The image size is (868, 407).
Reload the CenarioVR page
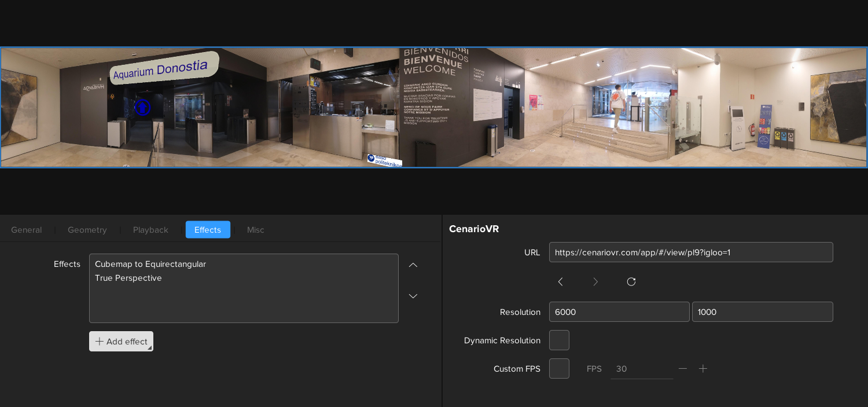point(631,282)
